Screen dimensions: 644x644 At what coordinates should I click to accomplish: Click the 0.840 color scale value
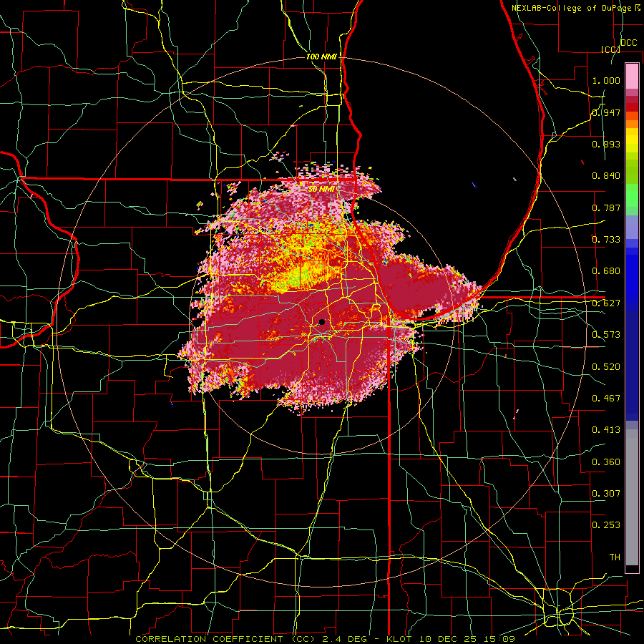pyautogui.click(x=606, y=176)
